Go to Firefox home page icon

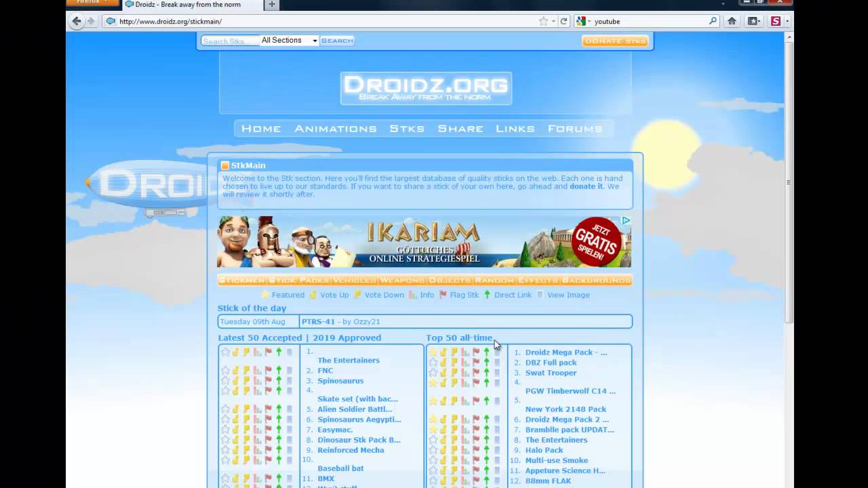click(x=732, y=21)
